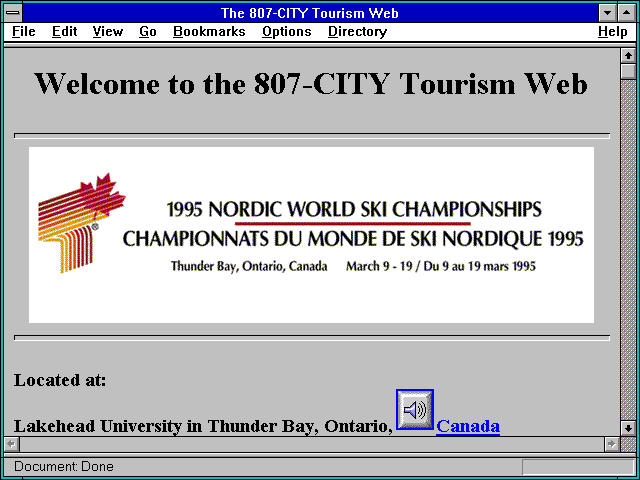Click the horizontal scrollbar right arrow

pos(611,444)
